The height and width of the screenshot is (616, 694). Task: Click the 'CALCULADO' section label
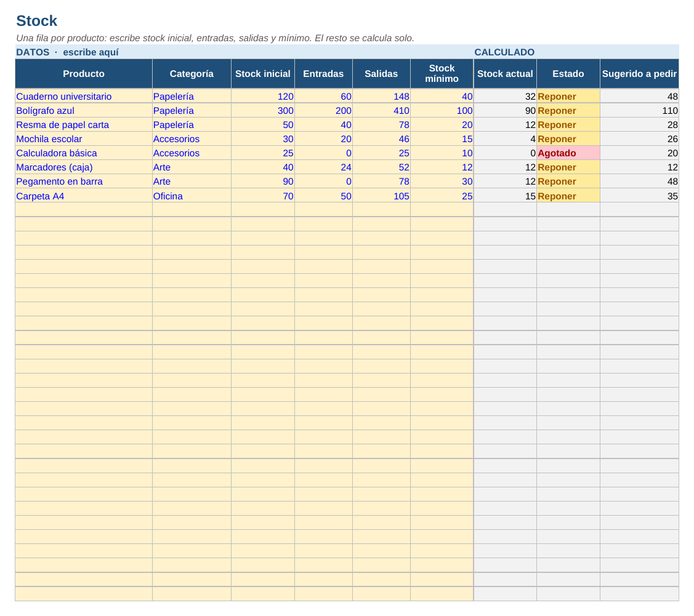coord(504,52)
